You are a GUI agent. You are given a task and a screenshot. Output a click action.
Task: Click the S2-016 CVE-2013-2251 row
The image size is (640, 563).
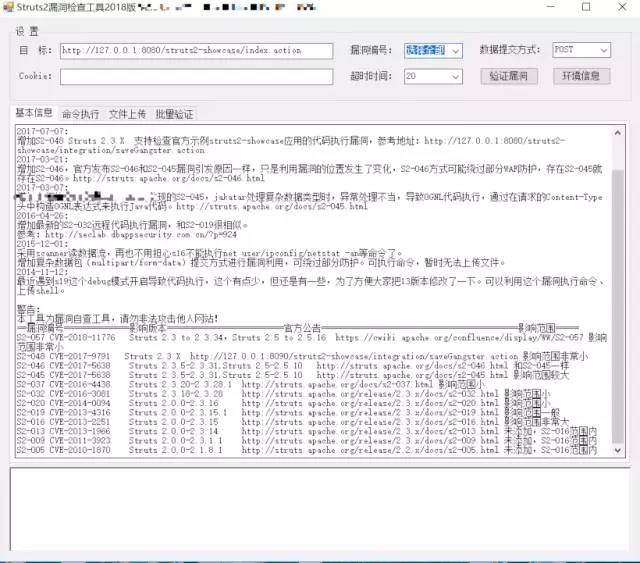(293, 422)
